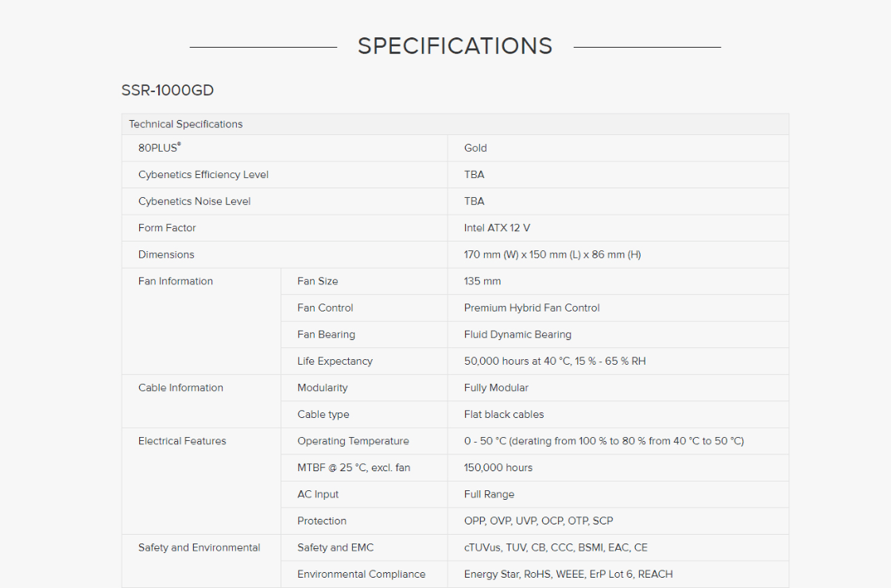Click the Fan Information category cell

(x=176, y=281)
